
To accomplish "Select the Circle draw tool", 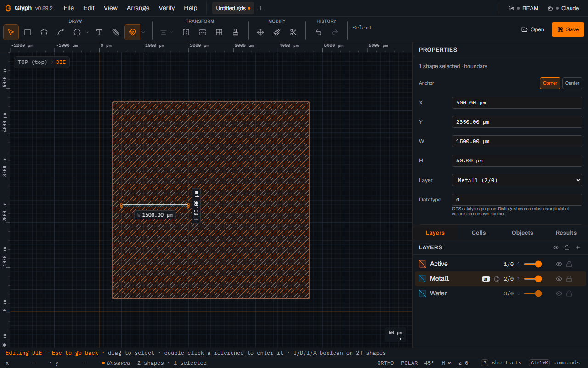I will point(77,32).
